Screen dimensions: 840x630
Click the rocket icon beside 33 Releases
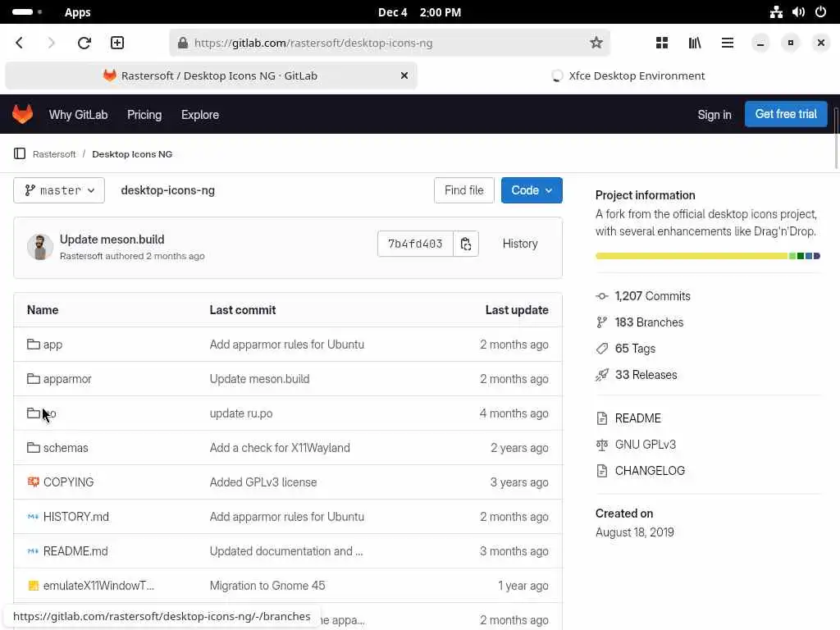click(602, 374)
